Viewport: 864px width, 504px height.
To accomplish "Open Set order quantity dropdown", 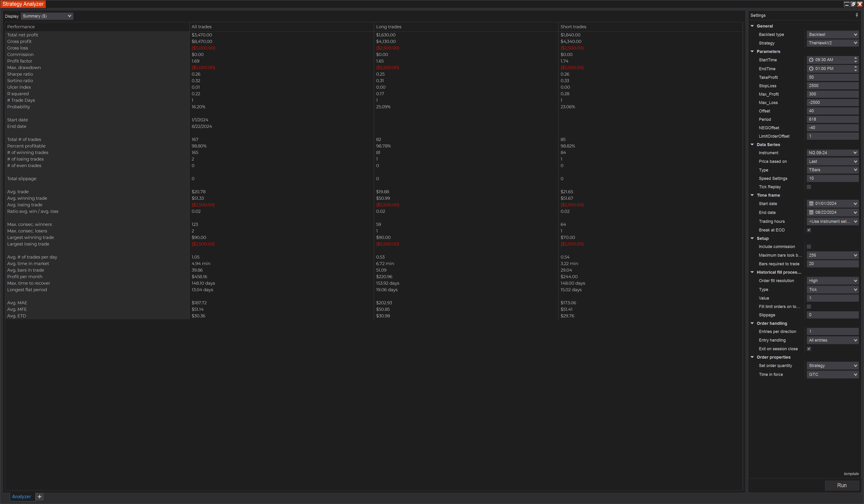I will pyautogui.click(x=832, y=366).
